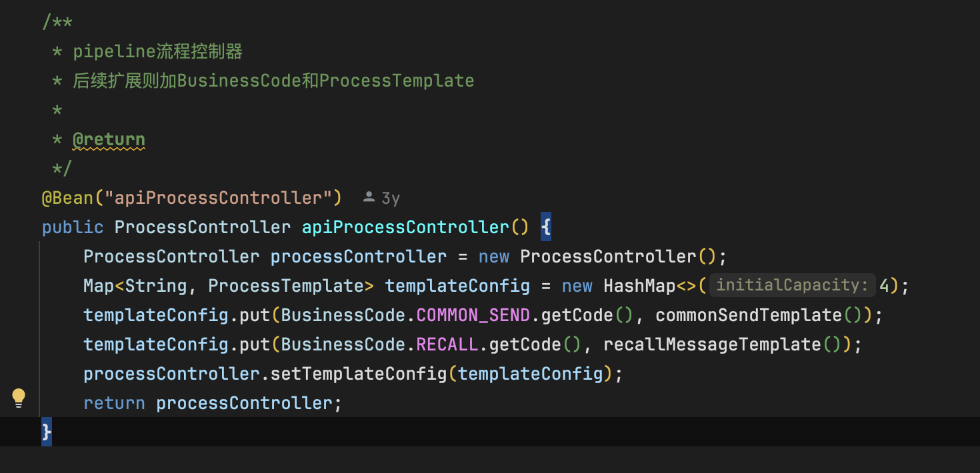Click the setTemplateConfig method call

tap(359, 374)
